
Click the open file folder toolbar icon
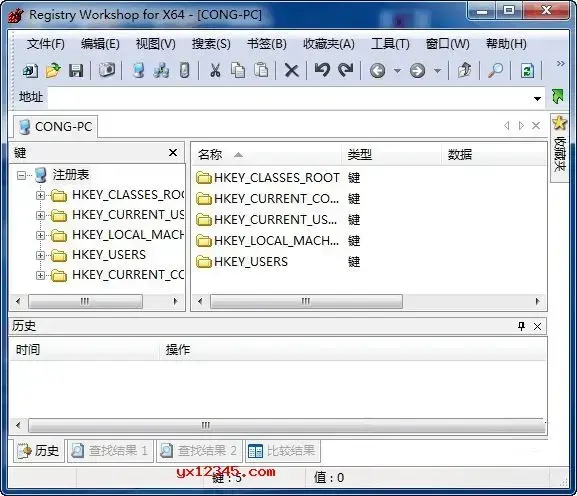coord(53,70)
